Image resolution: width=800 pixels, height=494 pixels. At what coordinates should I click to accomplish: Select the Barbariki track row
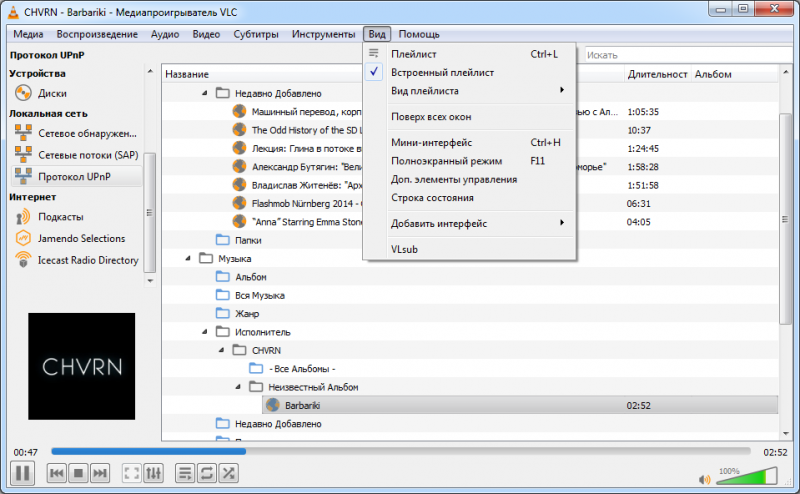point(520,405)
